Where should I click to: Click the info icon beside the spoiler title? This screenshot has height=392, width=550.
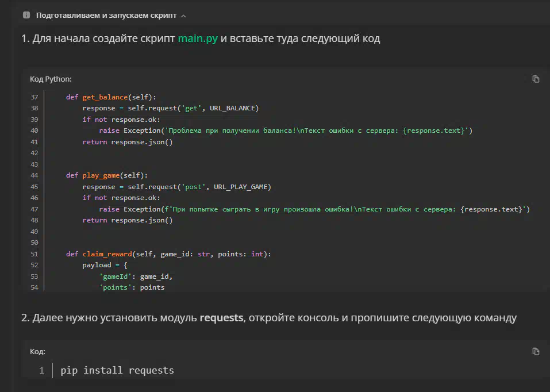(26, 15)
